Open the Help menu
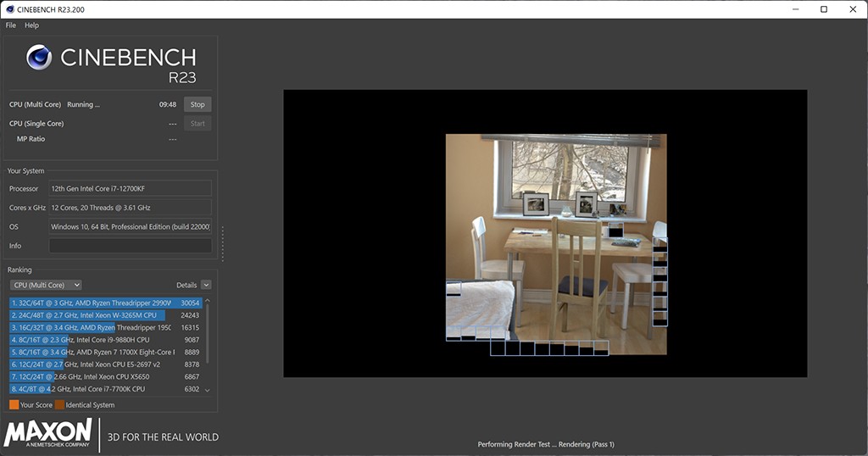The width and height of the screenshot is (868, 456). tap(31, 25)
